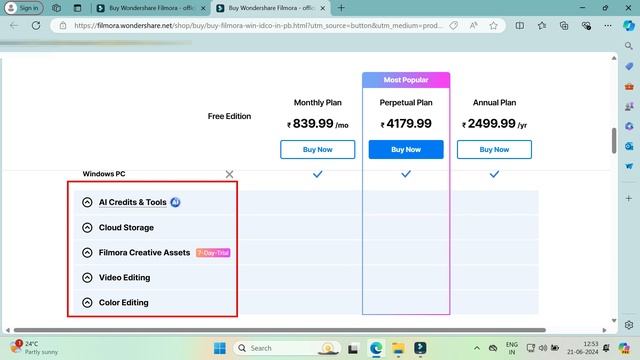The width and height of the screenshot is (640, 360).
Task: Go back to the previous page
Action: (x=14, y=26)
